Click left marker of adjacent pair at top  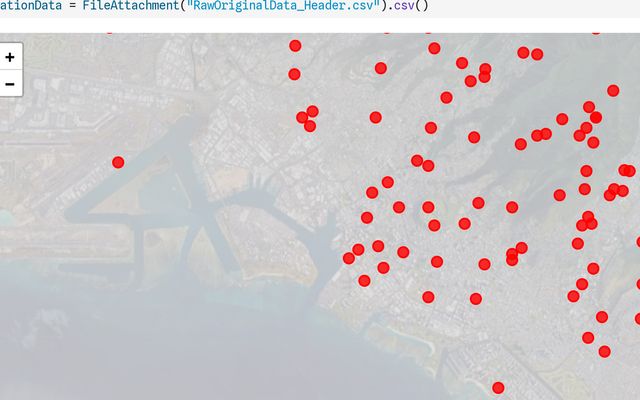523,52
